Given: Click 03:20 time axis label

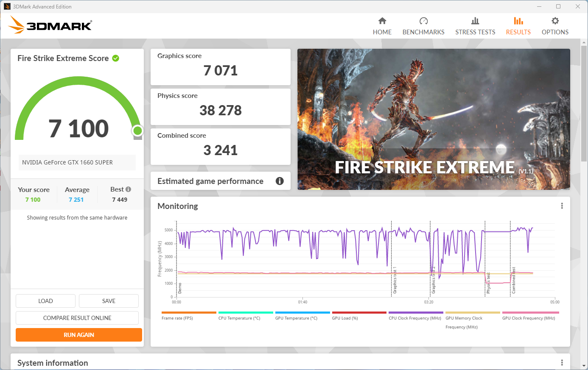Looking at the screenshot, I should (429, 302).
